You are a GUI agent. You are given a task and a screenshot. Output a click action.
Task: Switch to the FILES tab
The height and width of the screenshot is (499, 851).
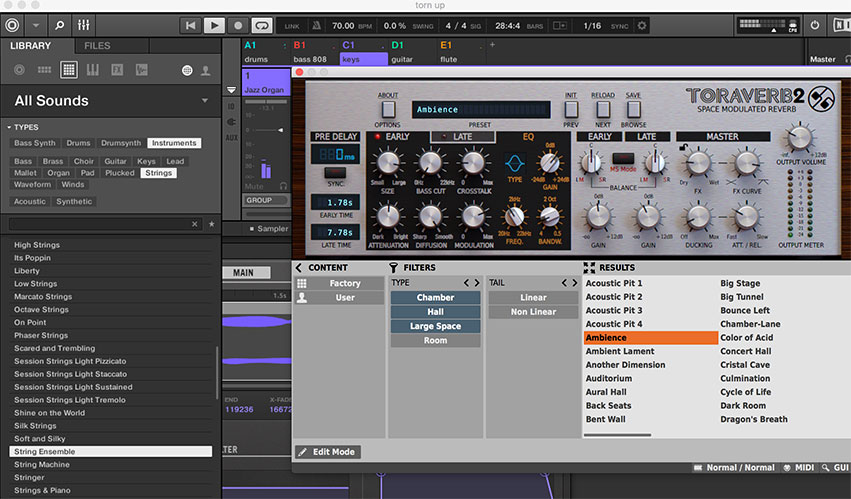97,46
